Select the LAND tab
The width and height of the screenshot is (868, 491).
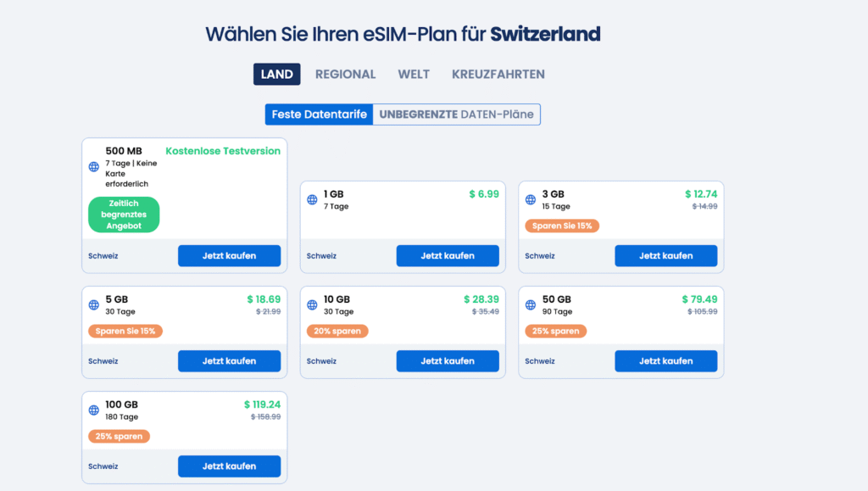pos(276,74)
